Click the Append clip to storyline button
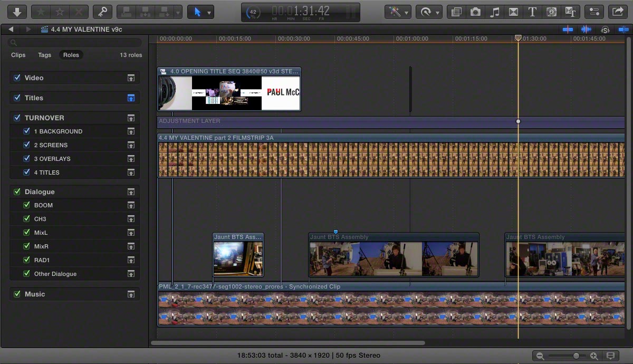633x364 pixels. pos(164,12)
